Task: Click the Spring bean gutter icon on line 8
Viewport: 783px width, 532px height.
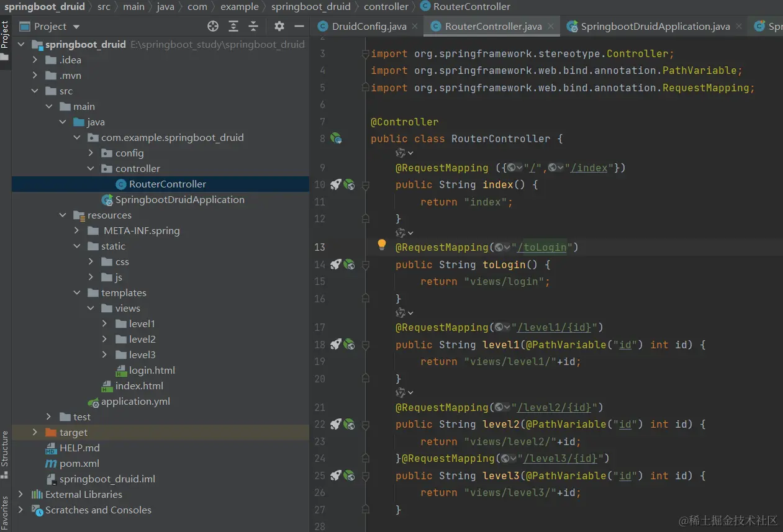Action: pos(336,138)
